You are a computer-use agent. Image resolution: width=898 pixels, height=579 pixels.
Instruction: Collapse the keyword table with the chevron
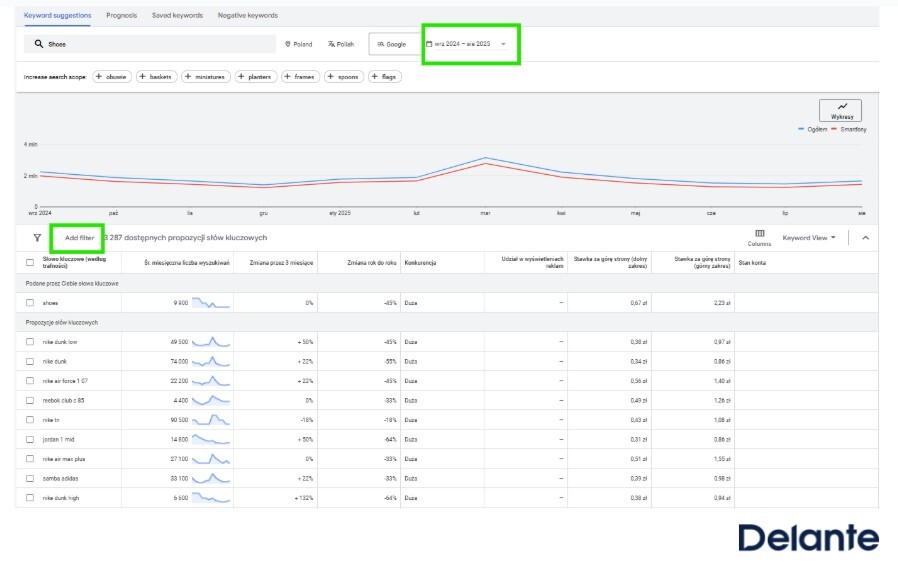[x=866, y=239]
